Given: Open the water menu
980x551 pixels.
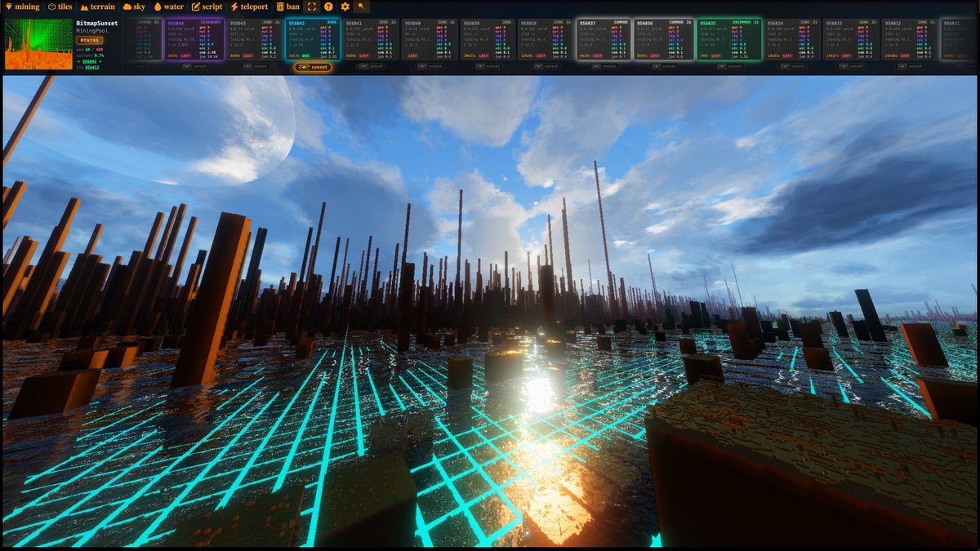Looking at the screenshot, I should 168,7.
